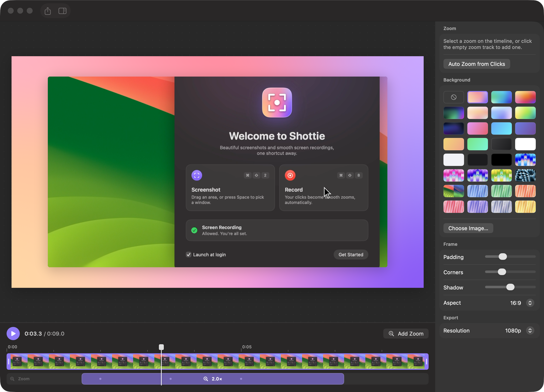Click Choose Image… button
544x392 pixels.
click(468, 228)
